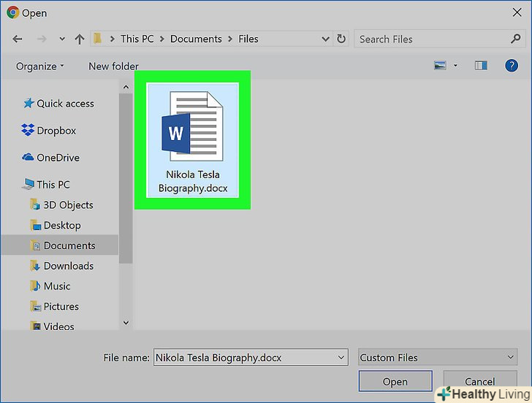Click the 3D Objects folder icon
532x403 pixels.
35,204
